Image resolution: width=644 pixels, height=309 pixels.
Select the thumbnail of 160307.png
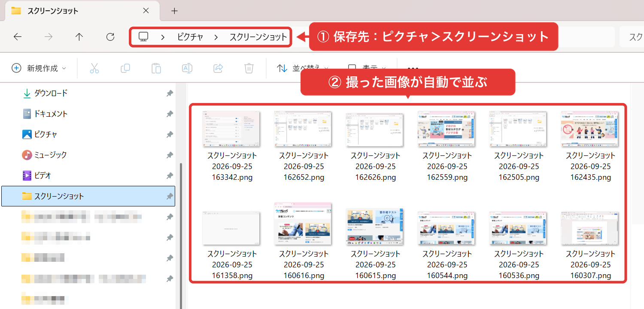tap(590, 228)
